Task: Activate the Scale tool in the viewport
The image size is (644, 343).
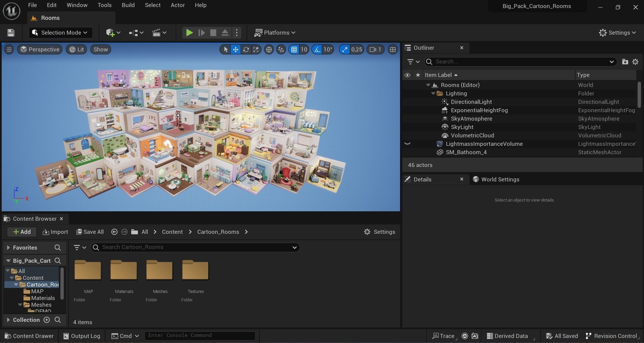Action: [x=256, y=50]
